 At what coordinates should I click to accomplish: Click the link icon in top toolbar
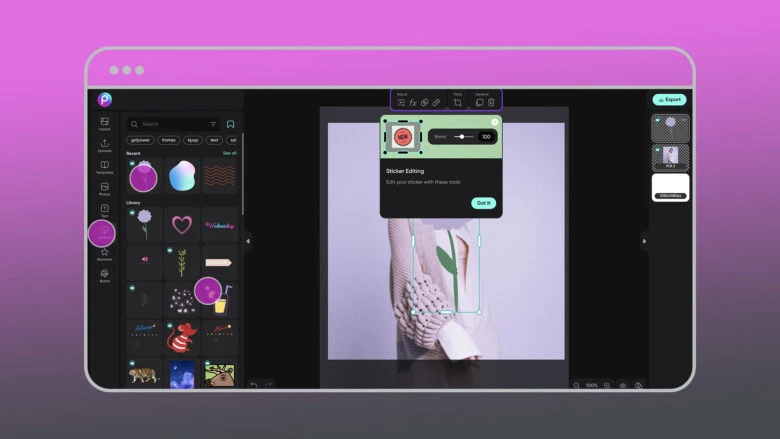436,103
